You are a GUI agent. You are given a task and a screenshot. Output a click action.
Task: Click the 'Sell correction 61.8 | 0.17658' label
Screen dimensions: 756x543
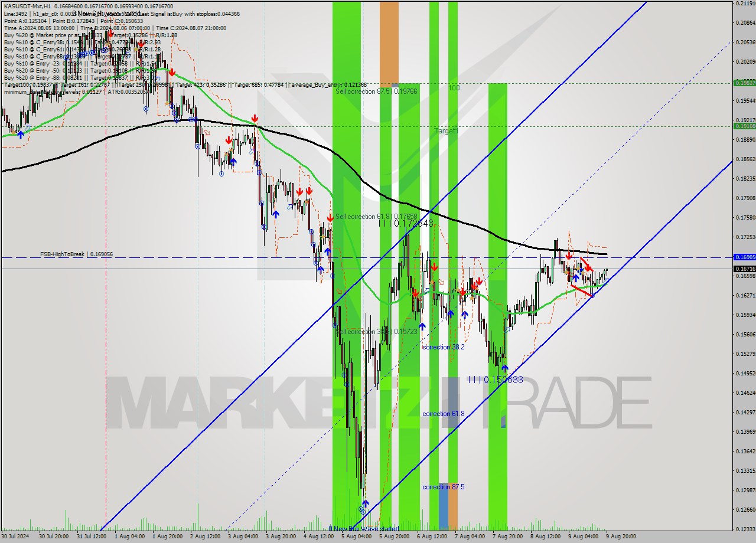point(376,217)
